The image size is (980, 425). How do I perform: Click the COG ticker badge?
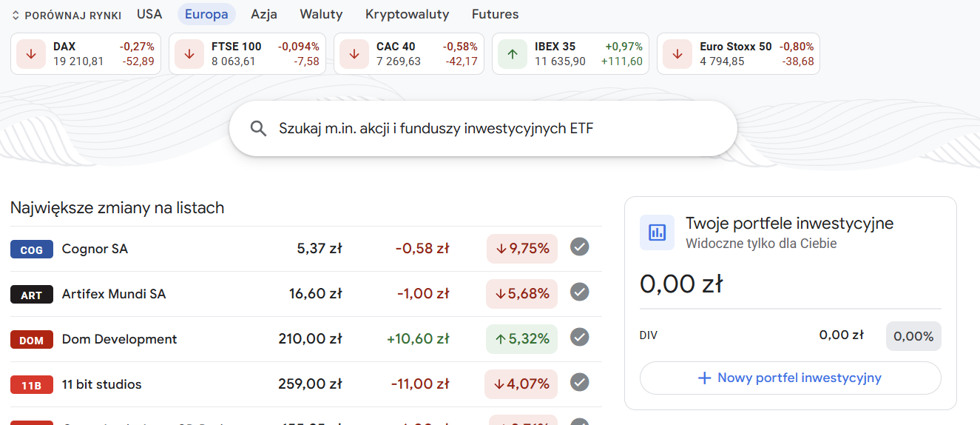pyautogui.click(x=32, y=250)
